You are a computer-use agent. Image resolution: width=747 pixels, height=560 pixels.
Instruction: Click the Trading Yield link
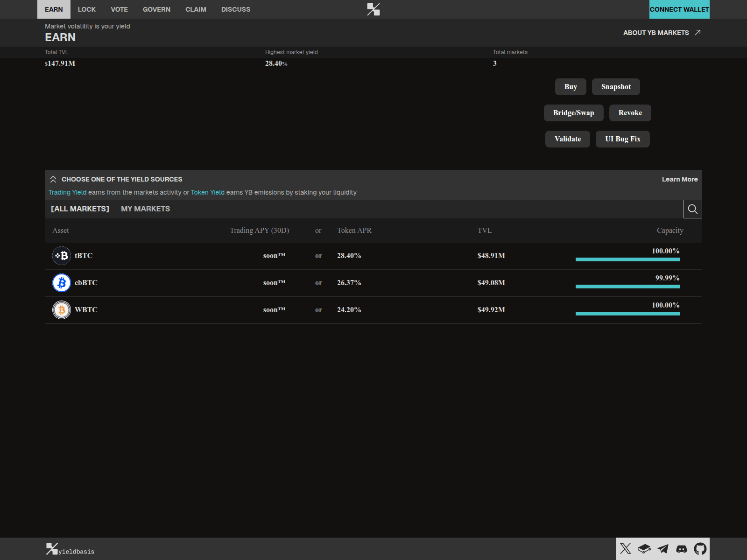(x=67, y=192)
